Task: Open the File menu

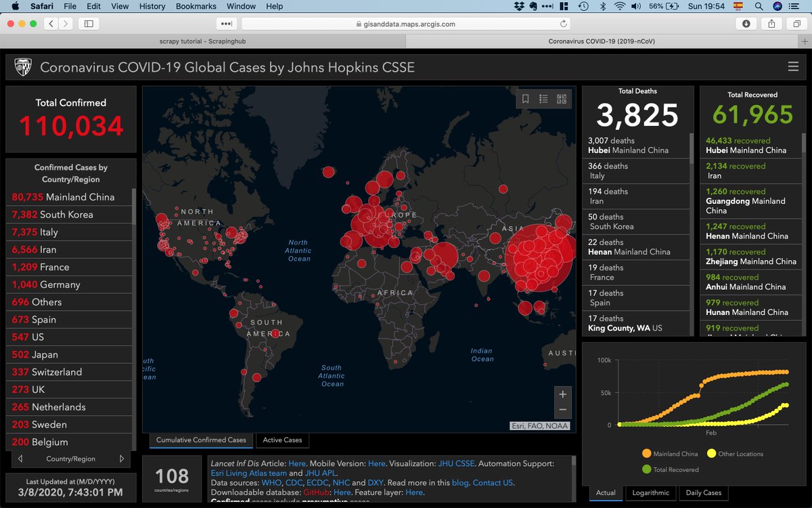Action: tap(70, 6)
